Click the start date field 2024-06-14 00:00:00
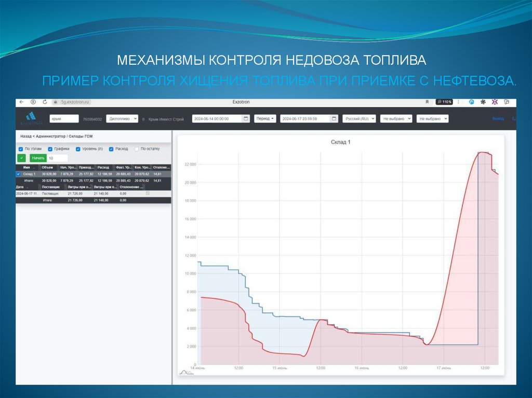The height and width of the screenshot is (398, 532). pos(218,119)
